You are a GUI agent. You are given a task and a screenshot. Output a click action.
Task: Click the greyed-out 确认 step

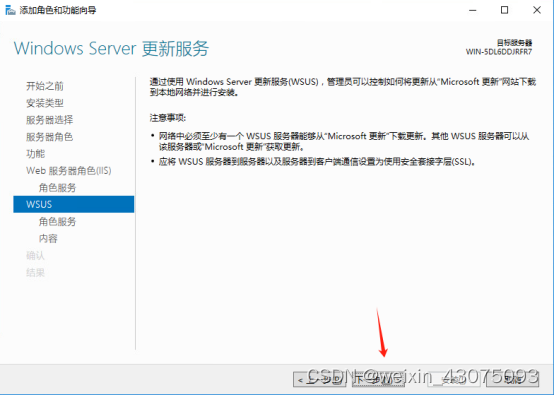(35, 255)
